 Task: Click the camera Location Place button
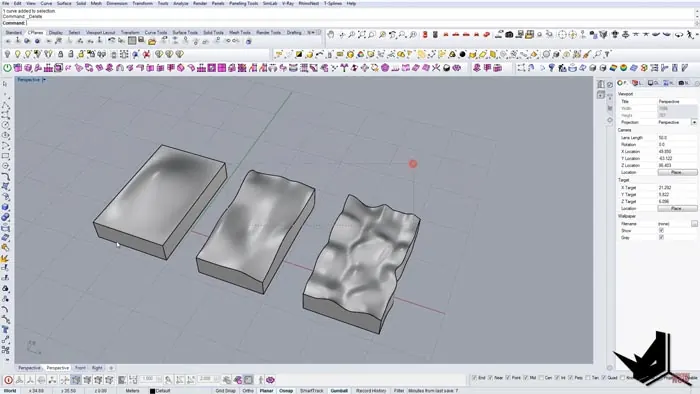(677, 172)
